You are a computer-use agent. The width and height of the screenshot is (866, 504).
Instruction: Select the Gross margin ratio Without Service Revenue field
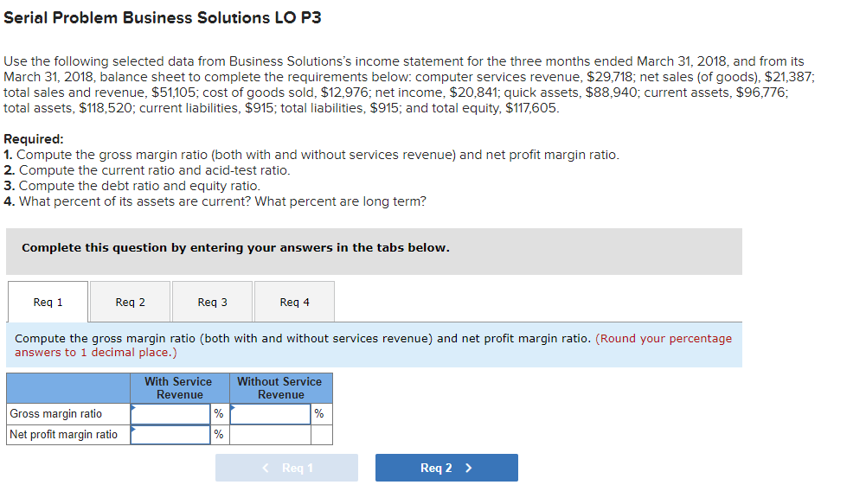pyautogui.click(x=270, y=413)
